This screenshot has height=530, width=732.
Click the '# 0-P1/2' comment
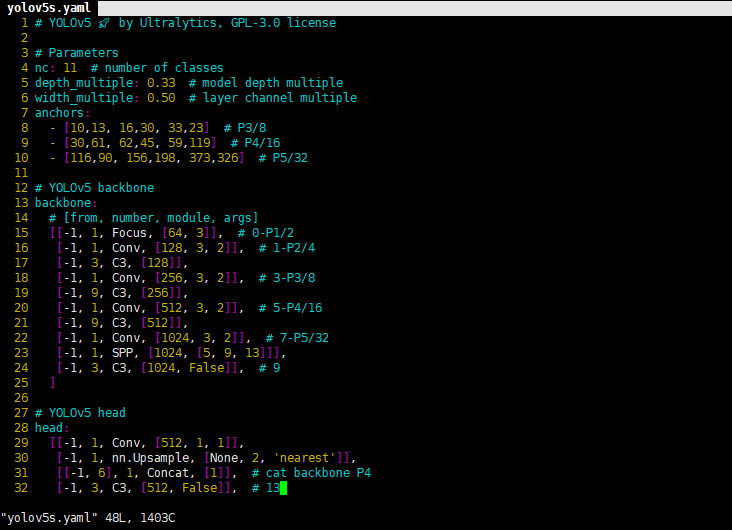tap(266, 233)
